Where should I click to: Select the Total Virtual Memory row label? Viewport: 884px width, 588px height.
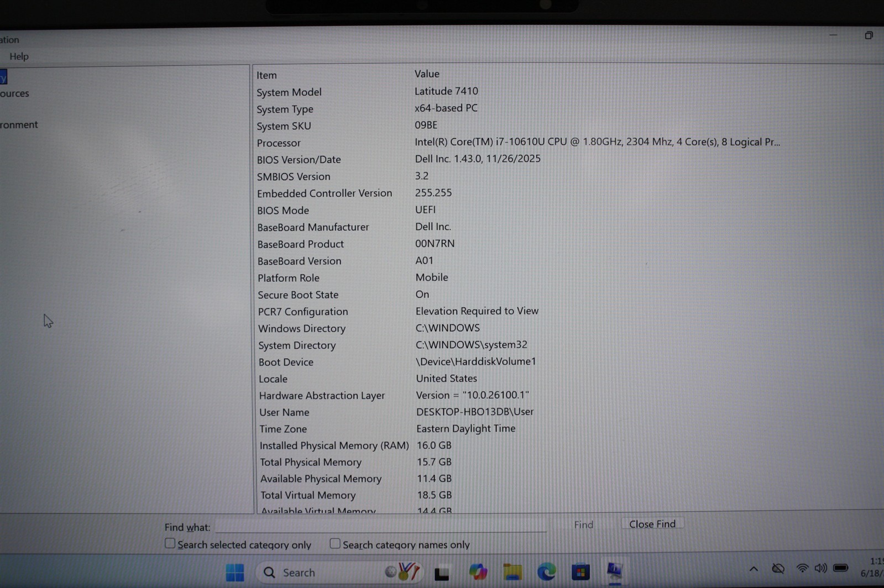point(308,495)
